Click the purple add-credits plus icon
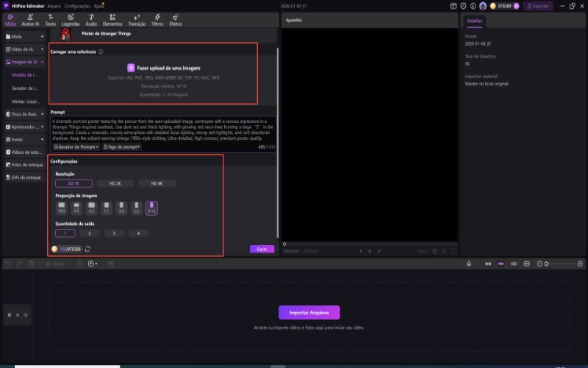 coord(516,6)
